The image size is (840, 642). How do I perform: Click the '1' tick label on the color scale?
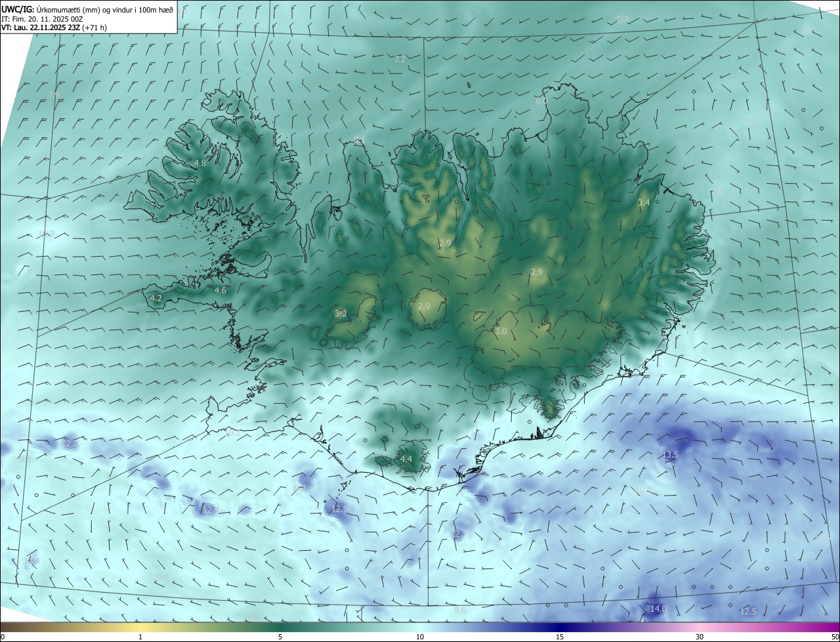[x=140, y=637]
